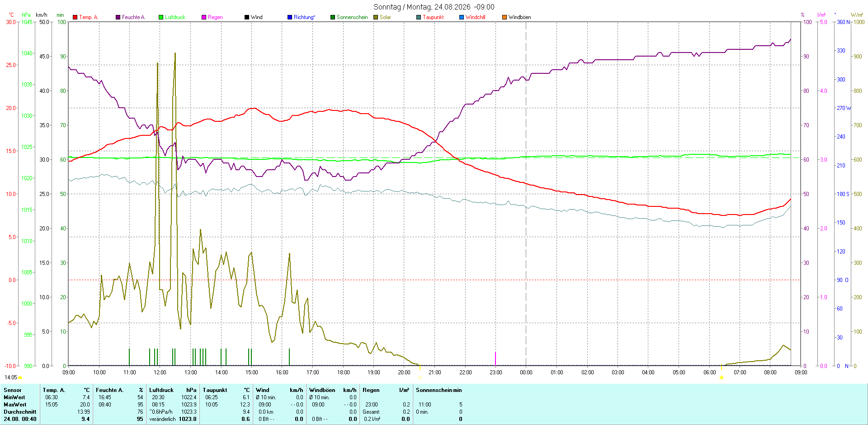Click the current pressure value '1023.8'
The height and width of the screenshot is (425, 868).
(188, 419)
